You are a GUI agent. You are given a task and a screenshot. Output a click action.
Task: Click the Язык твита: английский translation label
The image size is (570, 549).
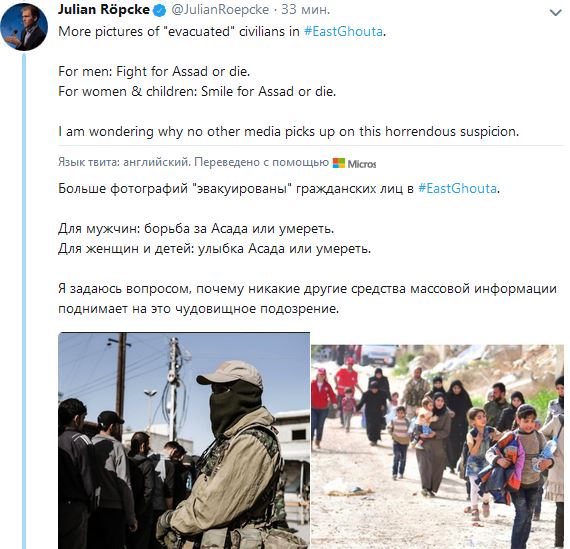[124, 162]
